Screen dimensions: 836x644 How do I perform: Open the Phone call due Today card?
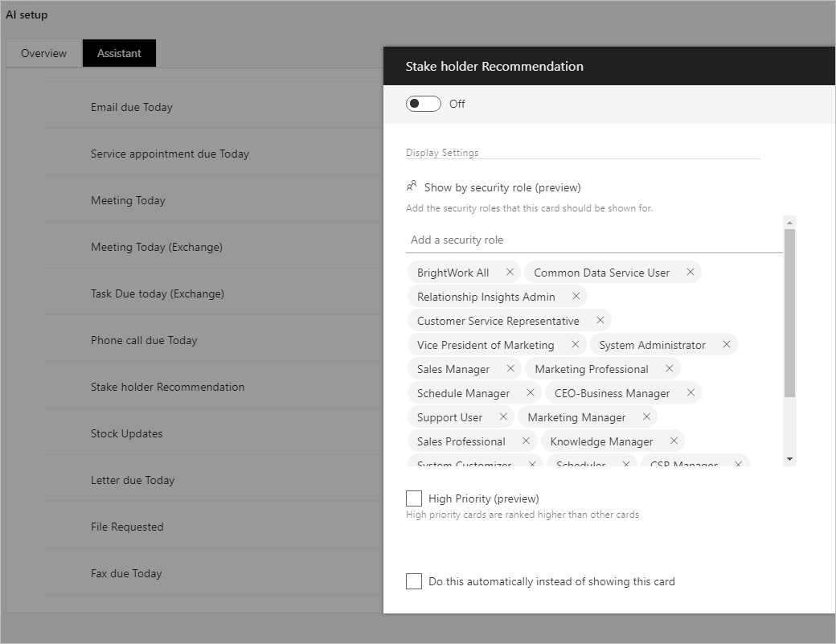[x=144, y=341]
